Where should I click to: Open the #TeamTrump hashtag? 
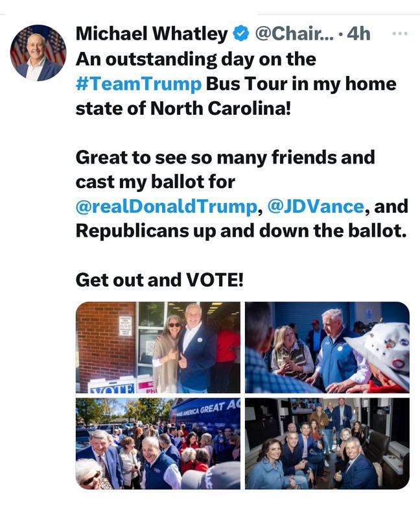pyautogui.click(x=139, y=84)
